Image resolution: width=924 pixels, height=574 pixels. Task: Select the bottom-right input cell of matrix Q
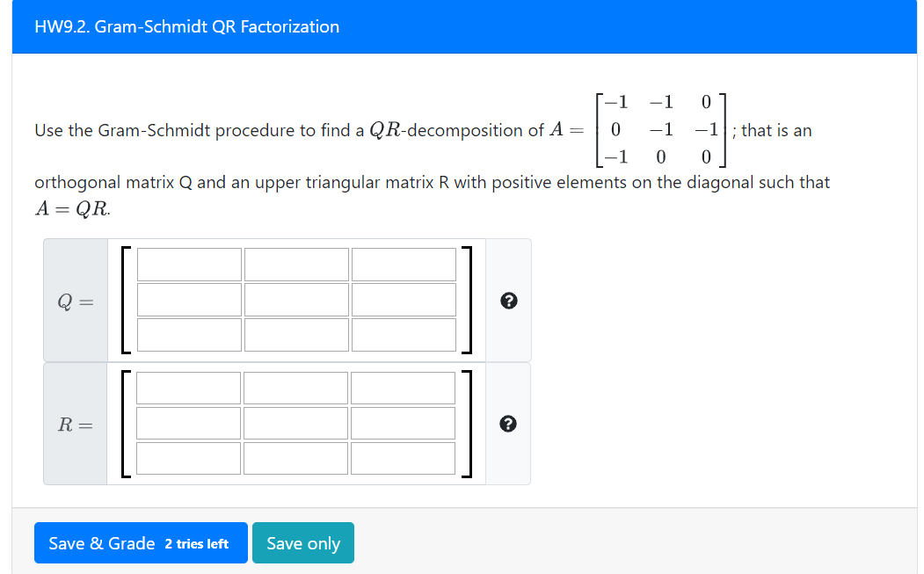[x=403, y=334]
